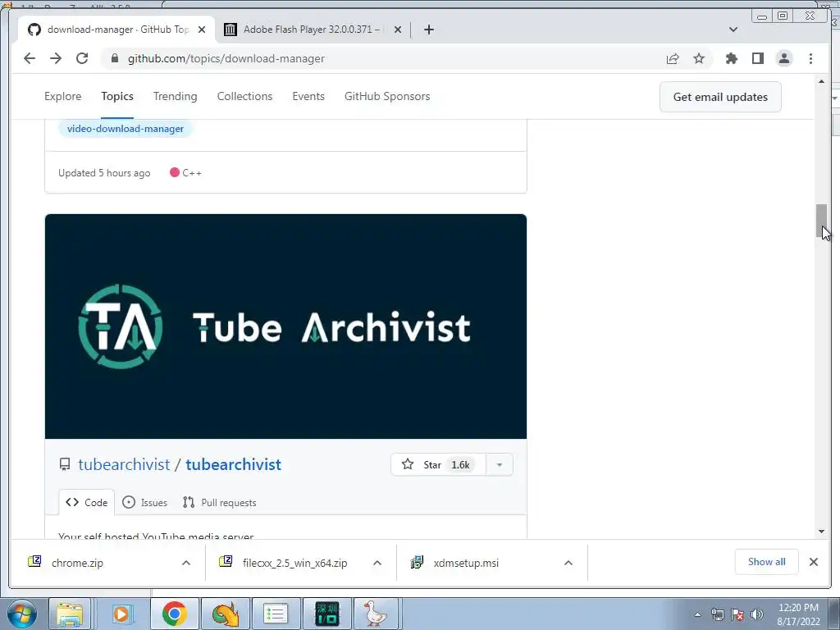Open the tab search chevron

(733, 30)
